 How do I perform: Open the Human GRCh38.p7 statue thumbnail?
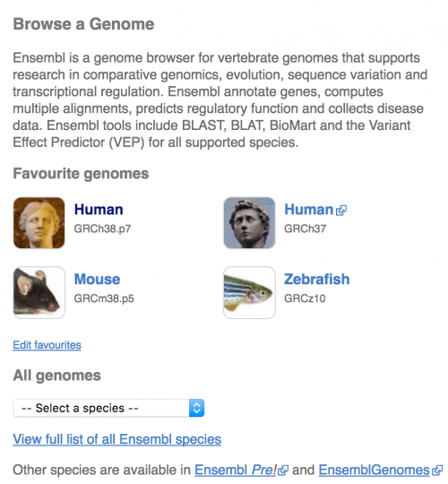click(x=39, y=223)
